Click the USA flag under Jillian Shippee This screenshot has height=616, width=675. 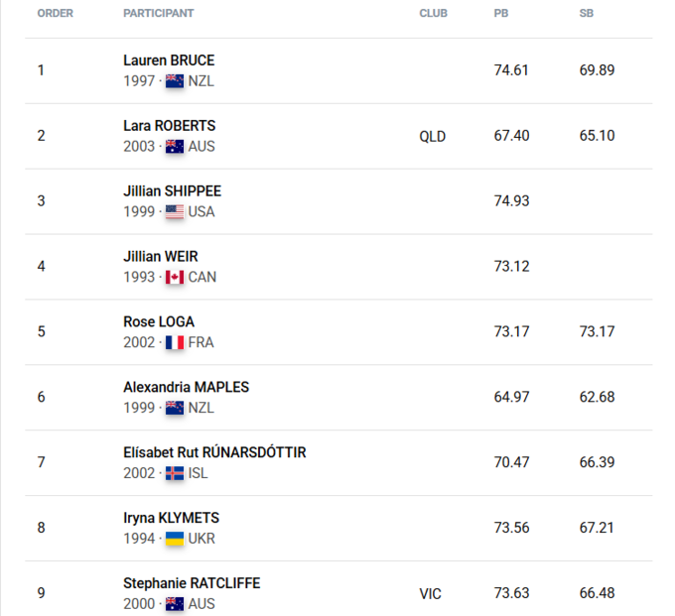pos(175,212)
